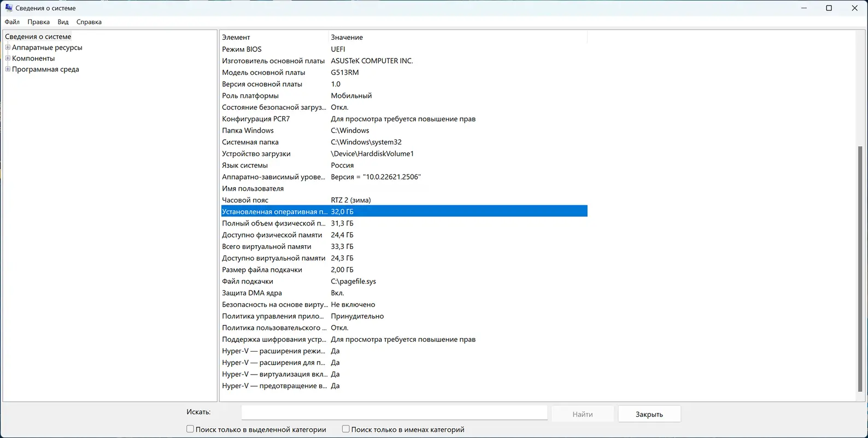This screenshot has width=868, height=438.
Task: Open the Правка menu
Action: pos(38,22)
